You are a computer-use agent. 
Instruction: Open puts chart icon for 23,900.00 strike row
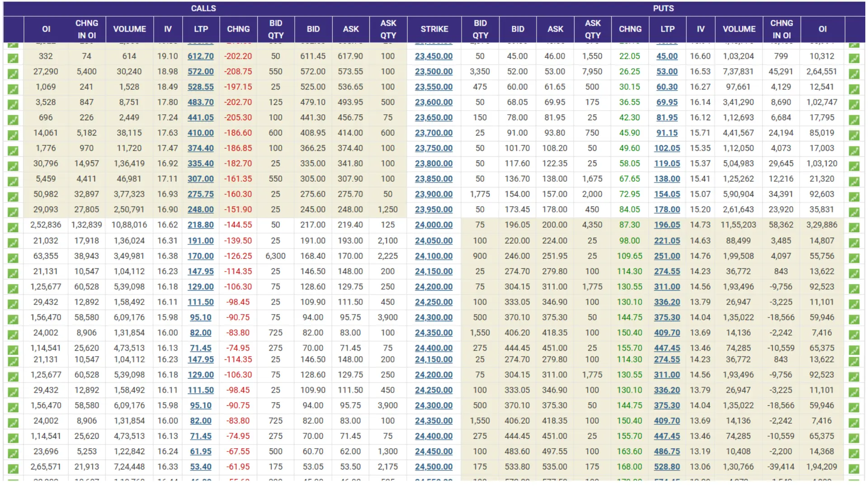854,197
